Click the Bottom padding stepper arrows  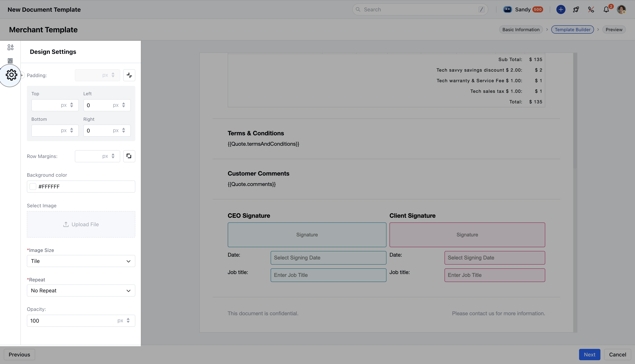(x=71, y=131)
